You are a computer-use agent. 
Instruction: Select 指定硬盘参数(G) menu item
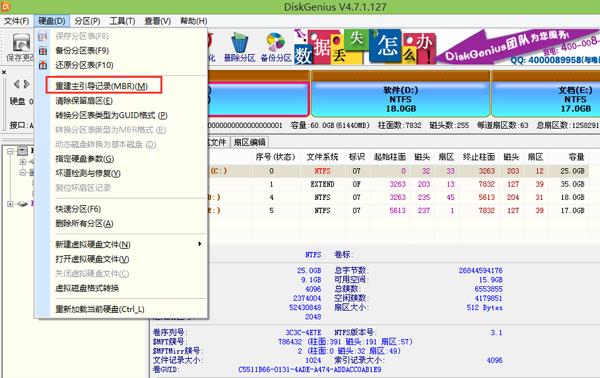pos(85,159)
